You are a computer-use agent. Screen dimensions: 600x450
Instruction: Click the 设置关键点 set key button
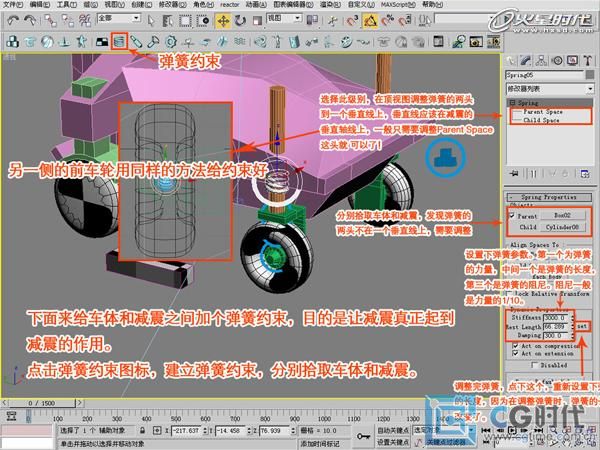point(393,442)
